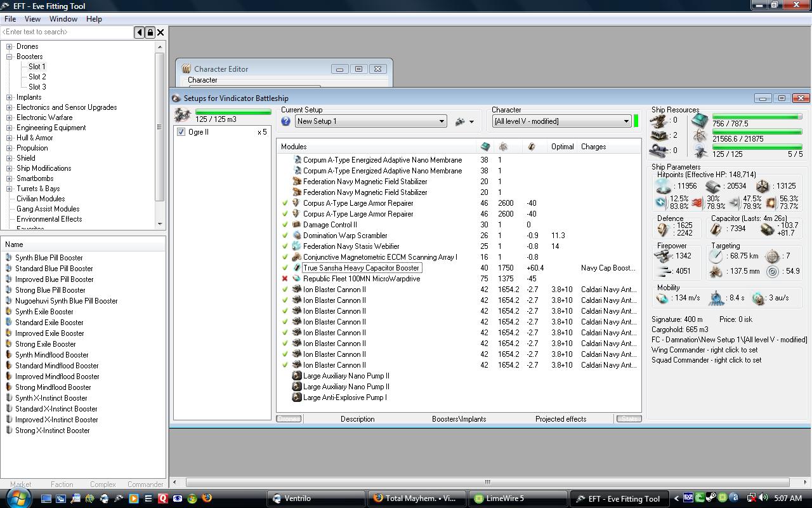Open the View menu

click(x=32, y=19)
